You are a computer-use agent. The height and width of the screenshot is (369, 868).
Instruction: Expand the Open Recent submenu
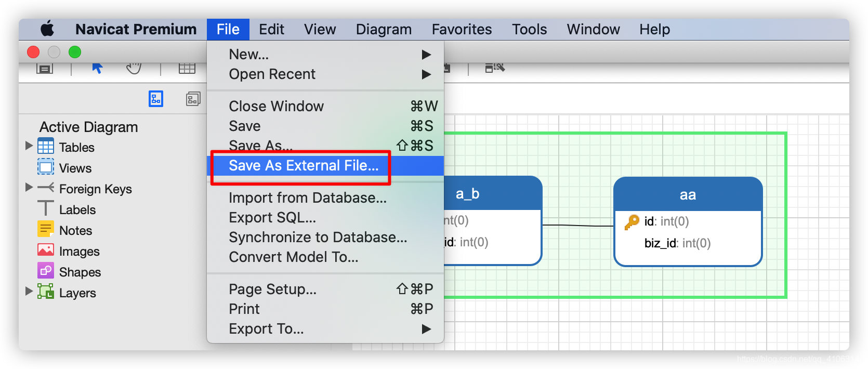(325, 74)
